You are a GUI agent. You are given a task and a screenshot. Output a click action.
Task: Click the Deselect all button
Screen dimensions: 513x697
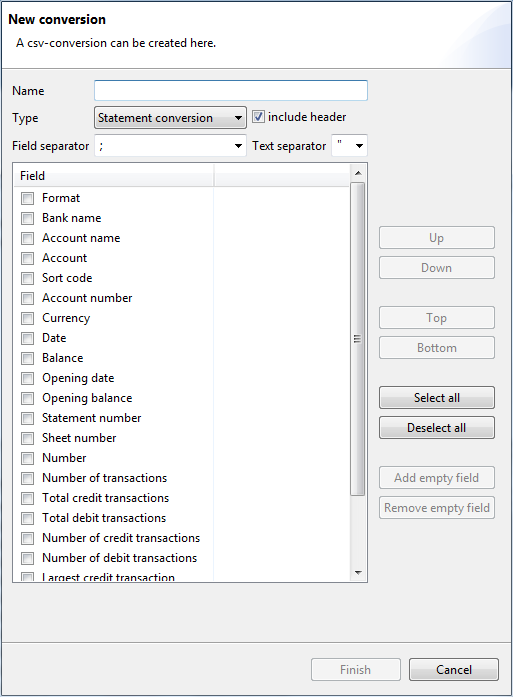coord(437,428)
